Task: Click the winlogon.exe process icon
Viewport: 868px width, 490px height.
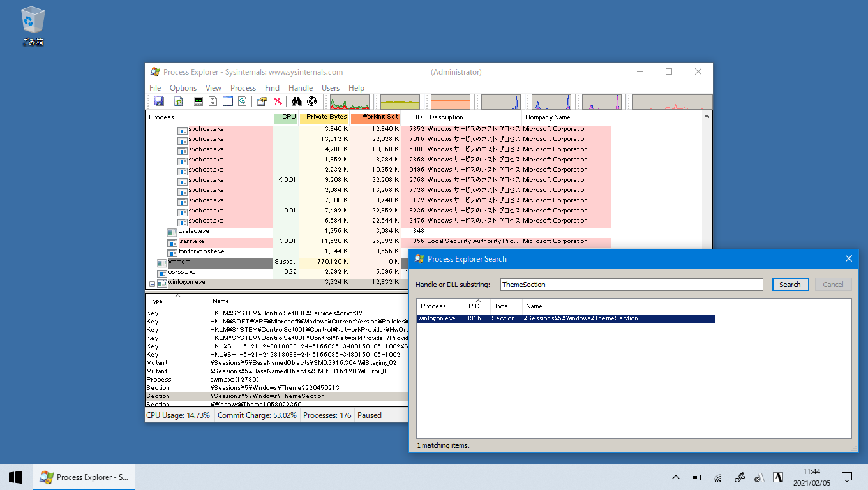Action: (162, 283)
